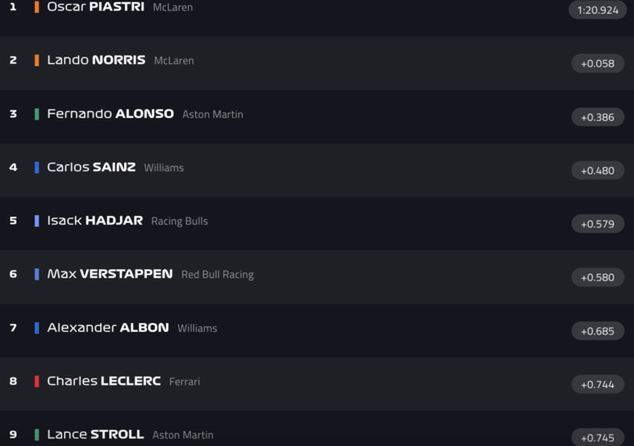Click the Racing Bulls team label
The image size is (634, 446).
(179, 221)
